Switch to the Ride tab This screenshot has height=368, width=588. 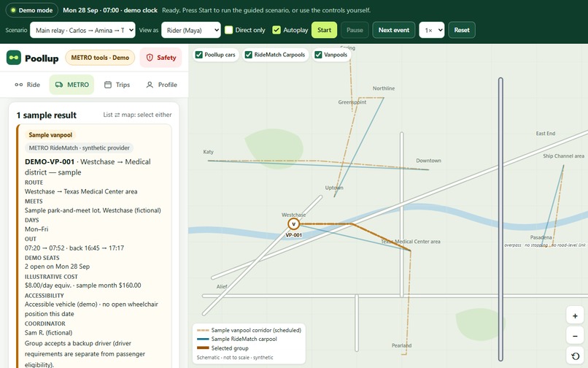(x=28, y=85)
